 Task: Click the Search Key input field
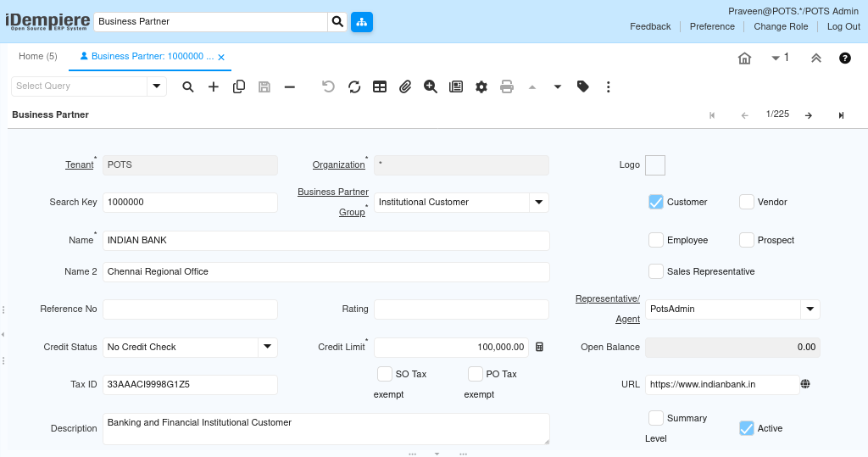click(x=190, y=202)
